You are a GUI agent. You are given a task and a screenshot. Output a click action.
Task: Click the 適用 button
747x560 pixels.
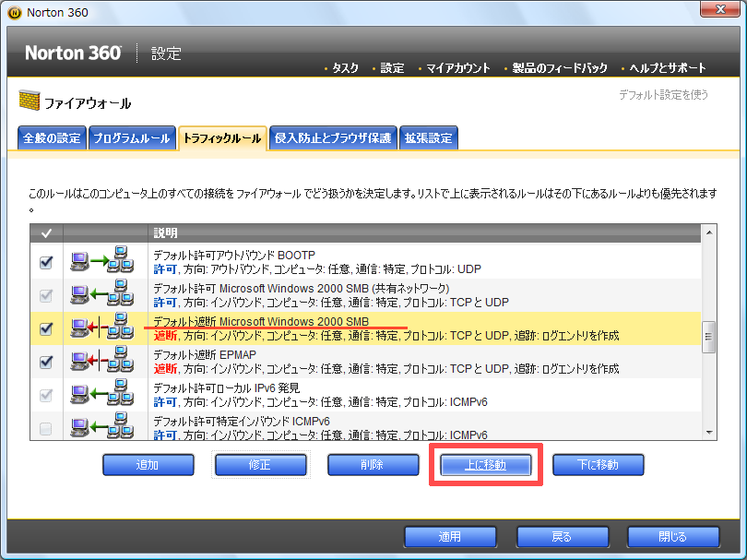[450, 537]
